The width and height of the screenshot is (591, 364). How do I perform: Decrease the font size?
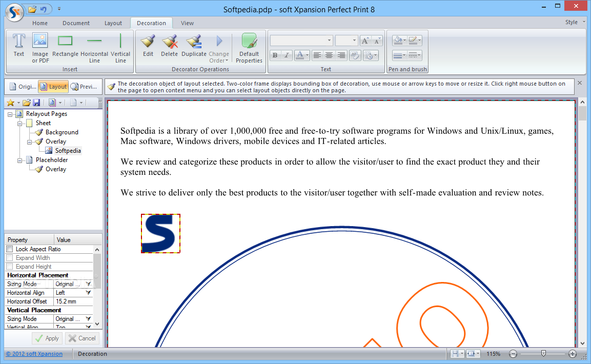pyautogui.click(x=377, y=41)
